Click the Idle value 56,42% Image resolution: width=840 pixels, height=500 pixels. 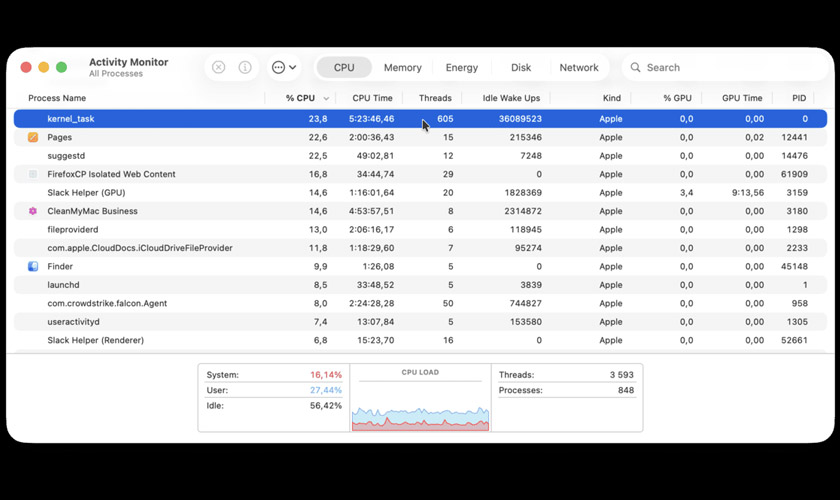[326, 406]
